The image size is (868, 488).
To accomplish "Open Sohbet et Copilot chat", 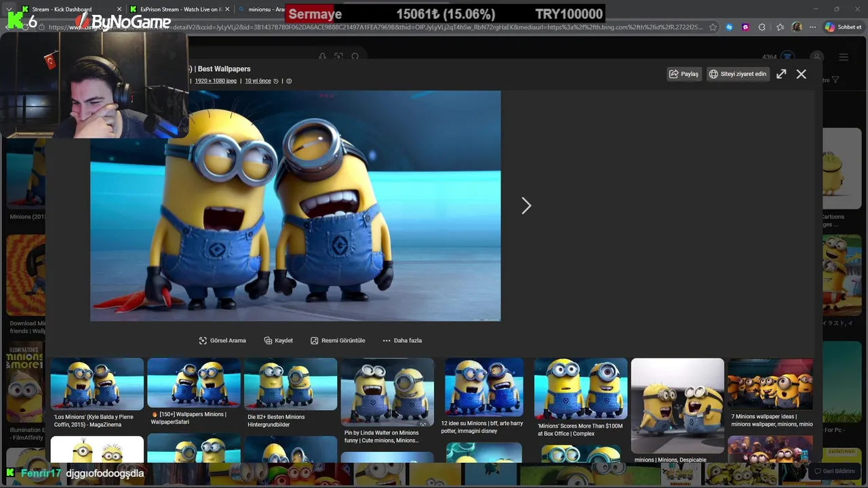I will [x=843, y=27].
